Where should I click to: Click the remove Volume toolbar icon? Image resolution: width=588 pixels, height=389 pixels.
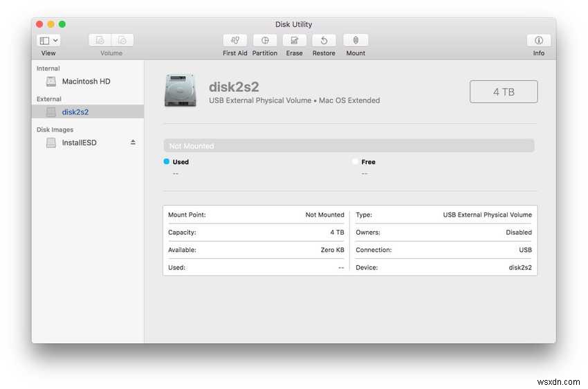click(x=122, y=40)
